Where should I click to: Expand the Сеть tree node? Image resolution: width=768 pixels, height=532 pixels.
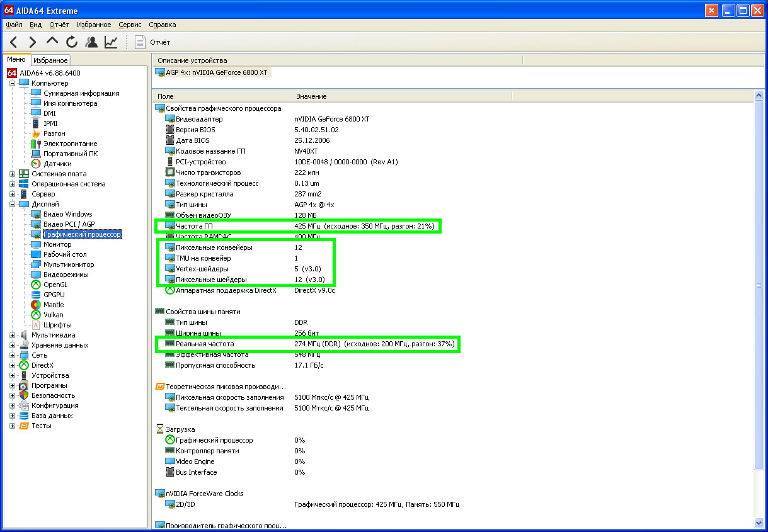(x=12, y=355)
